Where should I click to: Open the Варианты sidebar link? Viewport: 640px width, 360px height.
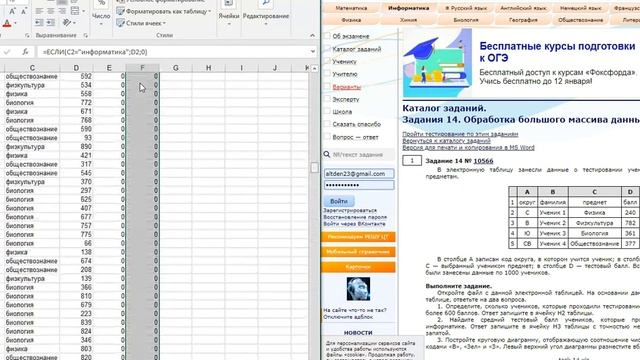[347, 87]
